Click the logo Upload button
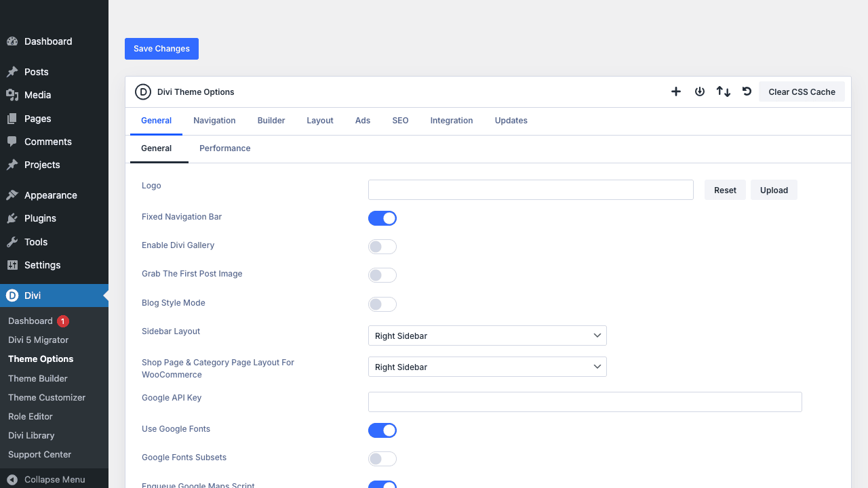 coord(774,190)
